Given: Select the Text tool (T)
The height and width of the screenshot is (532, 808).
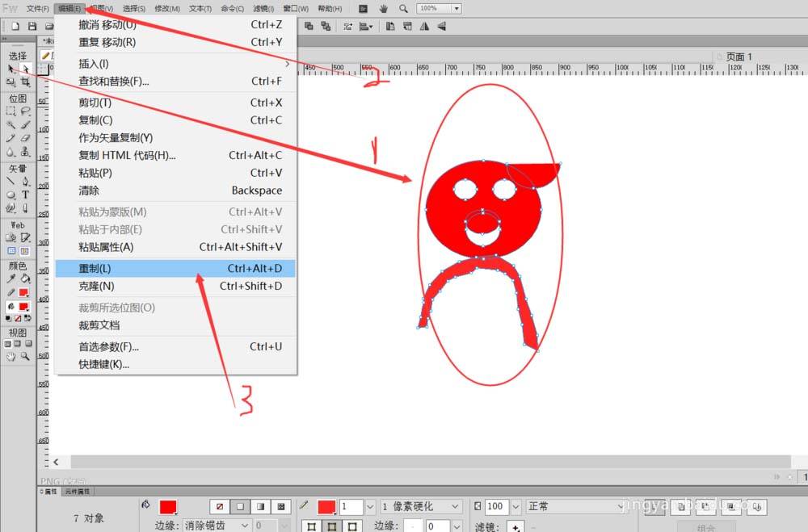Looking at the screenshot, I should [x=26, y=195].
